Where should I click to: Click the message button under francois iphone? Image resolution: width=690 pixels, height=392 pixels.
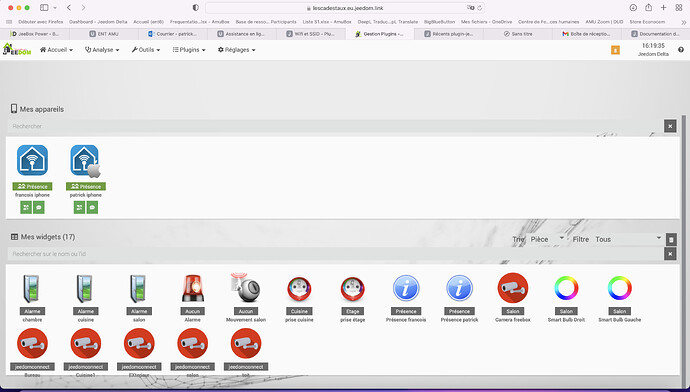[x=39, y=207]
